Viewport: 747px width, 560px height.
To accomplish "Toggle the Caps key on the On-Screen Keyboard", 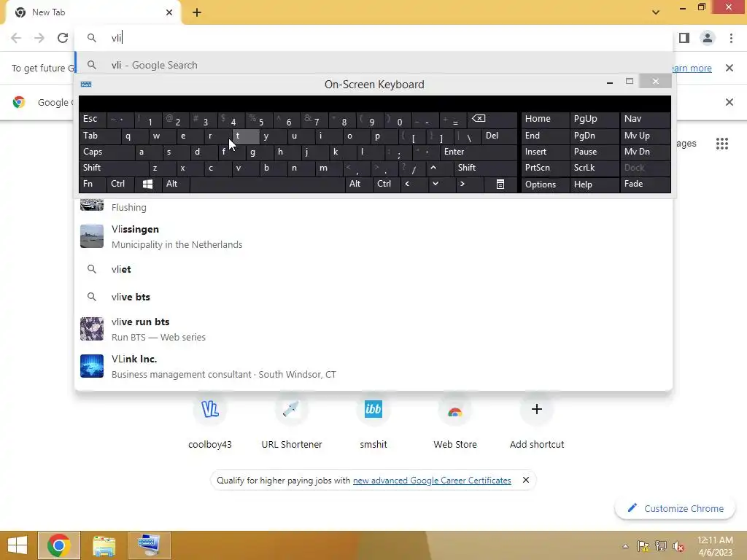I will click(x=107, y=152).
